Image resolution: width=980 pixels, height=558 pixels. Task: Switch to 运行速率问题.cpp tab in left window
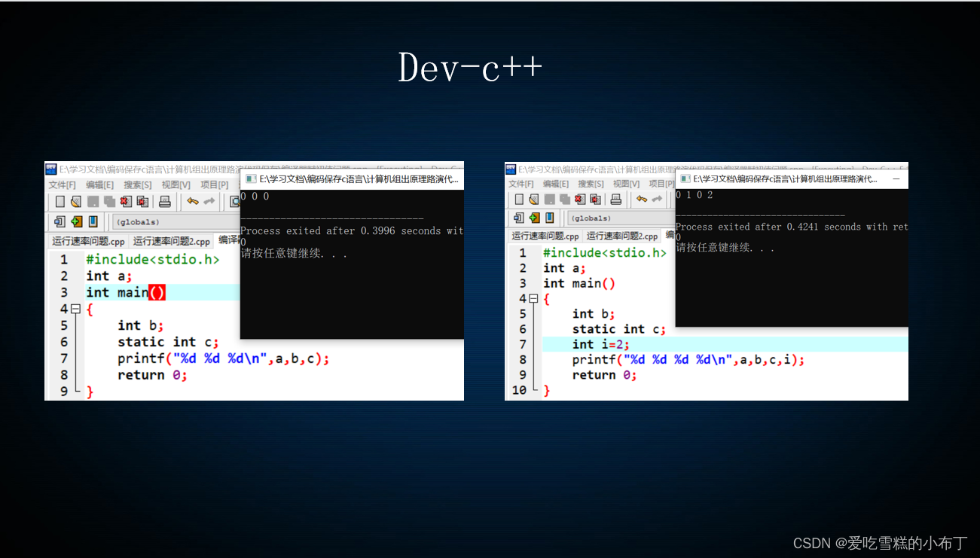coord(88,241)
